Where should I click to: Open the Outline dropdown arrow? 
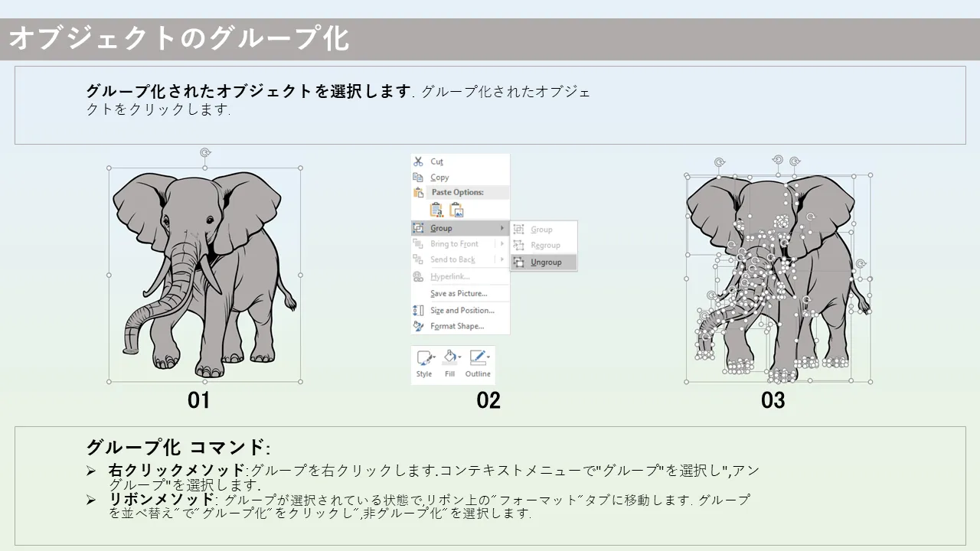[488, 357]
